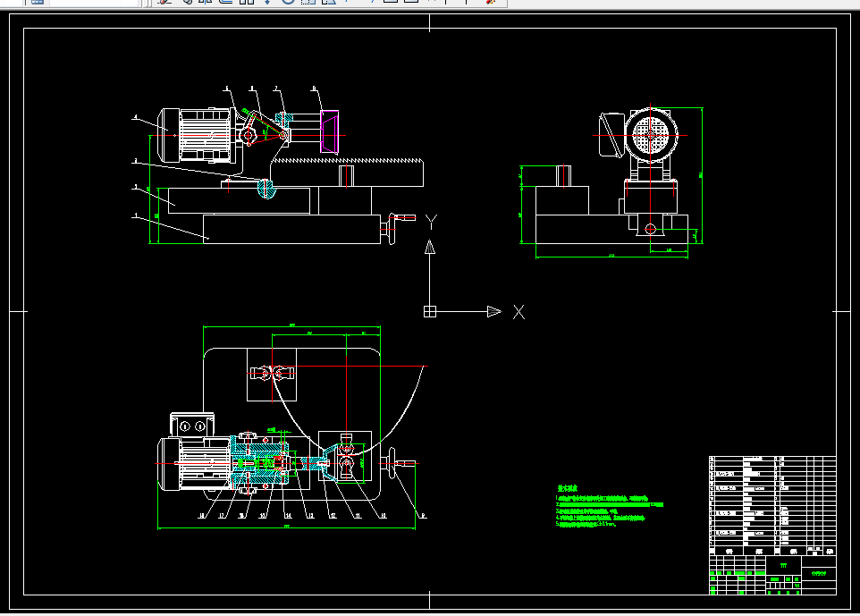This screenshot has height=616, width=860.
Task: Click the X axis label
Action: click(x=519, y=312)
